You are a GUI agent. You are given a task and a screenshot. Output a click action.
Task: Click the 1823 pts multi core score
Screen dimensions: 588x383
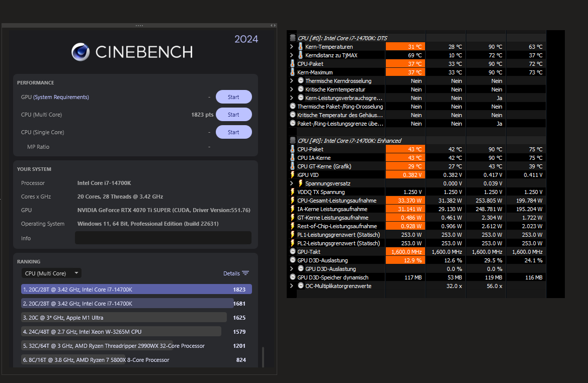pos(202,115)
